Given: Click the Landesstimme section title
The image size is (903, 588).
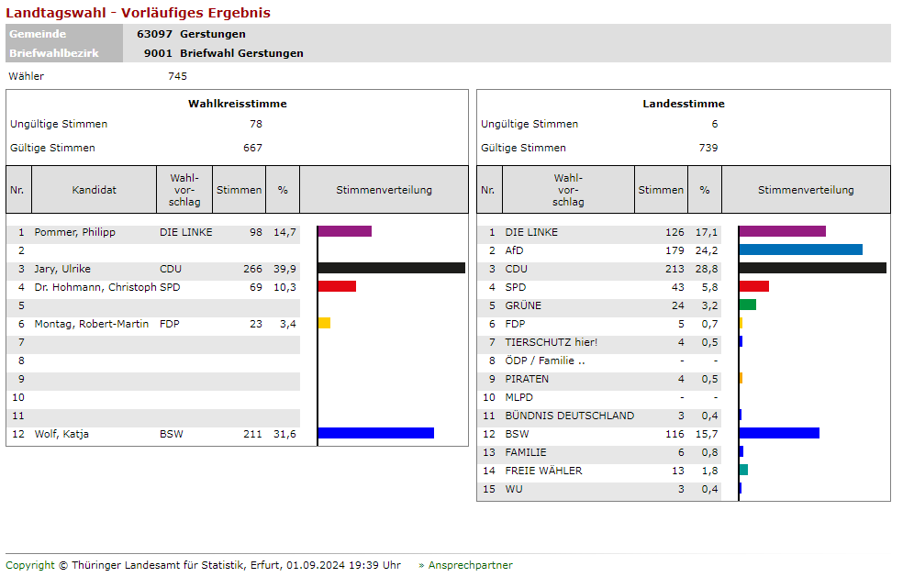Looking at the screenshot, I should click(x=683, y=104).
